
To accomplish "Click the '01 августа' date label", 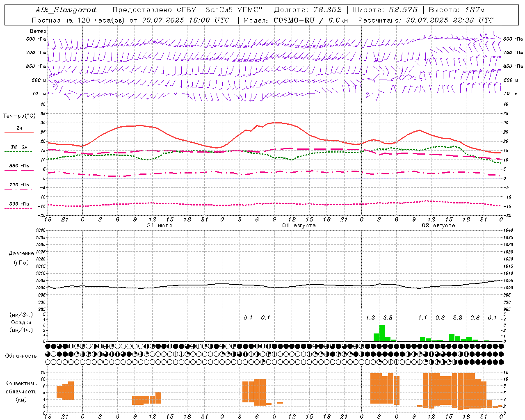I will click(x=299, y=226).
